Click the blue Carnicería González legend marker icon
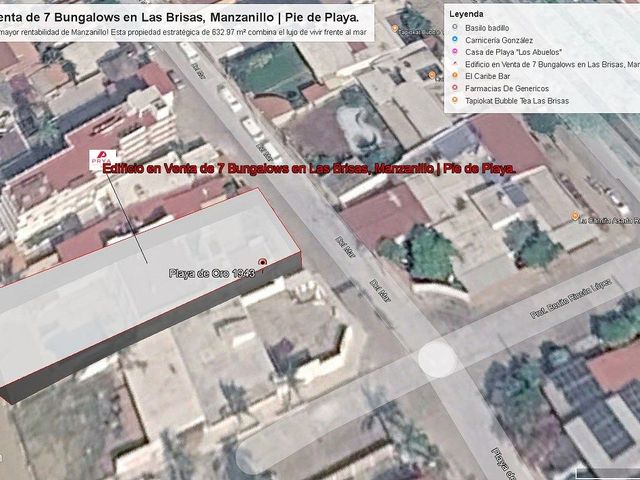The height and width of the screenshot is (480, 640). pos(455,40)
